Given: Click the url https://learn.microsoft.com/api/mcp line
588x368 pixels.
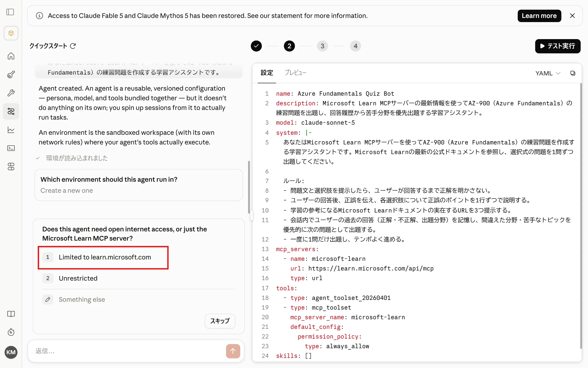Looking at the screenshot, I should pos(362,268).
